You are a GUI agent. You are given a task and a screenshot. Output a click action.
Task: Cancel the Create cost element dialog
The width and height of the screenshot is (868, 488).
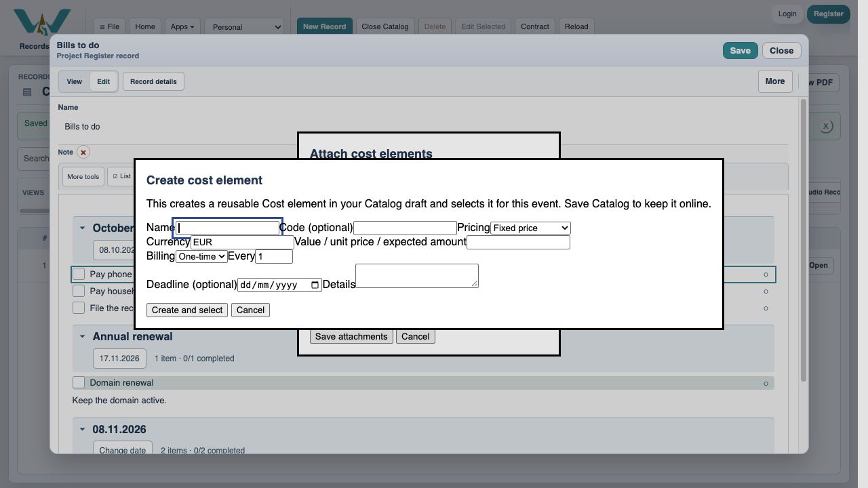point(250,310)
